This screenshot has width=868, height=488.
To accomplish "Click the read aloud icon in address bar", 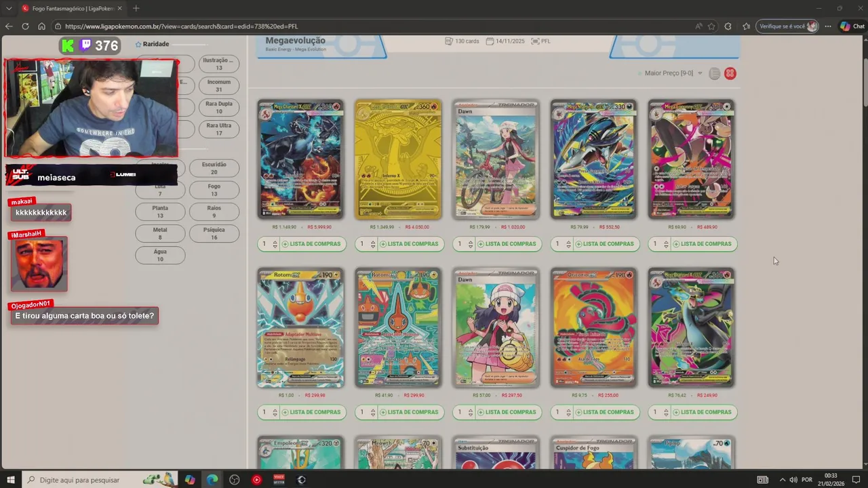I will 698,26.
